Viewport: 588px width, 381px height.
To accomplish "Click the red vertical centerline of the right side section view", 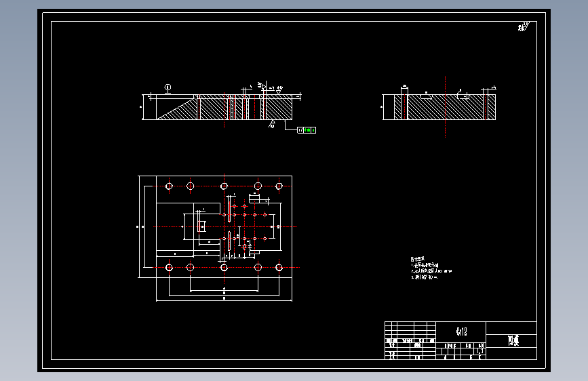I will 445,107.
